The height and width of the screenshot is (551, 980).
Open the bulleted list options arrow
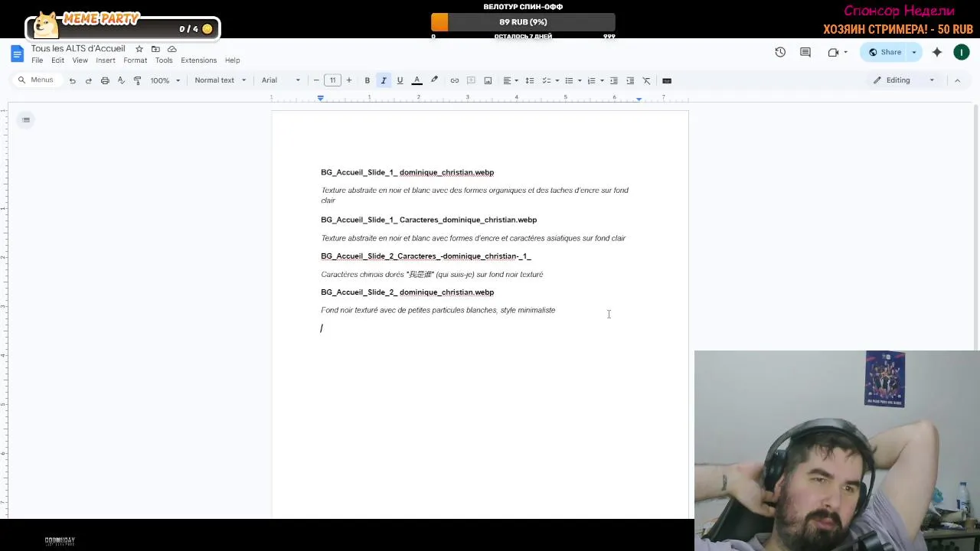click(x=580, y=80)
